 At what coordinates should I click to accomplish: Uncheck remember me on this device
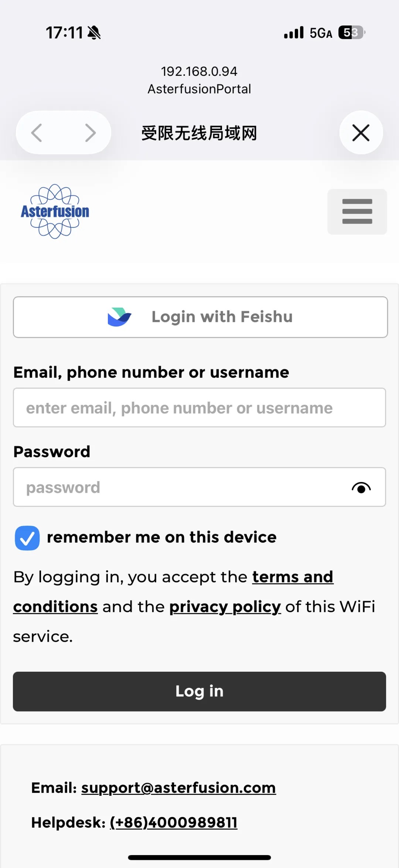(x=27, y=538)
